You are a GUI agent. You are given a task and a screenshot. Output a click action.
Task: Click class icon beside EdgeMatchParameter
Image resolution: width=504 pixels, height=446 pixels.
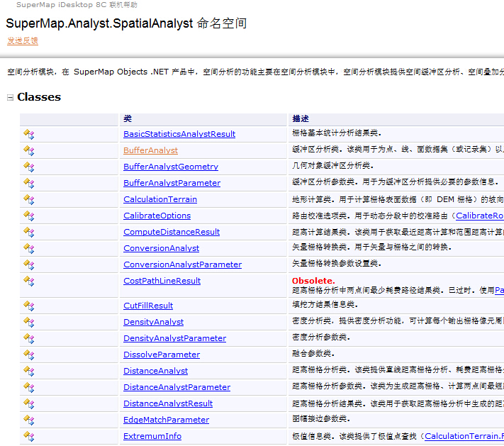pyautogui.click(x=28, y=420)
